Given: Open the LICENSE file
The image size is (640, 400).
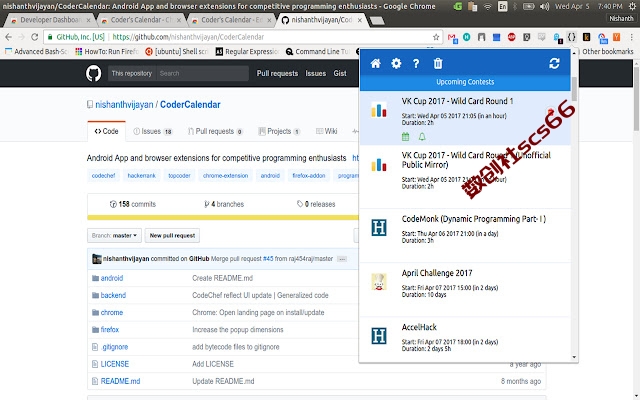Looking at the screenshot, I should [114, 364].
